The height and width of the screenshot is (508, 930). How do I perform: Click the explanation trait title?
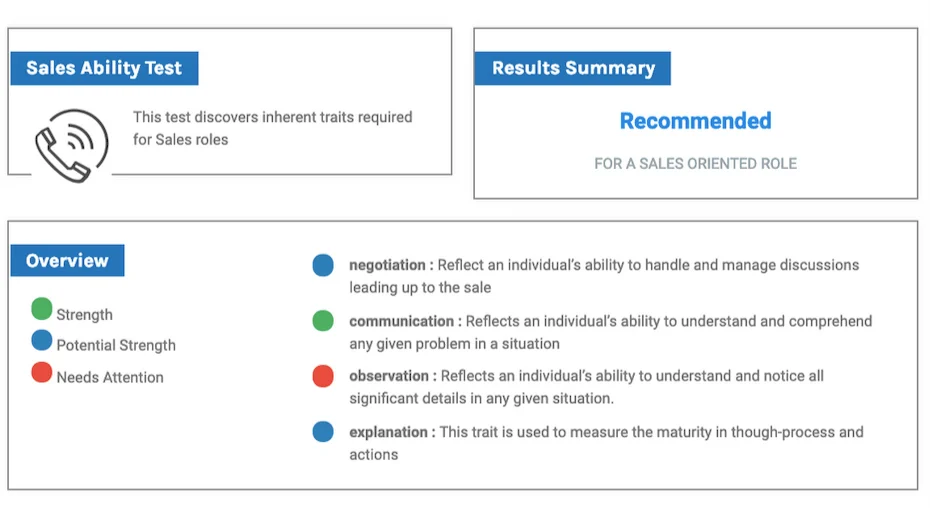pos(388,432)
